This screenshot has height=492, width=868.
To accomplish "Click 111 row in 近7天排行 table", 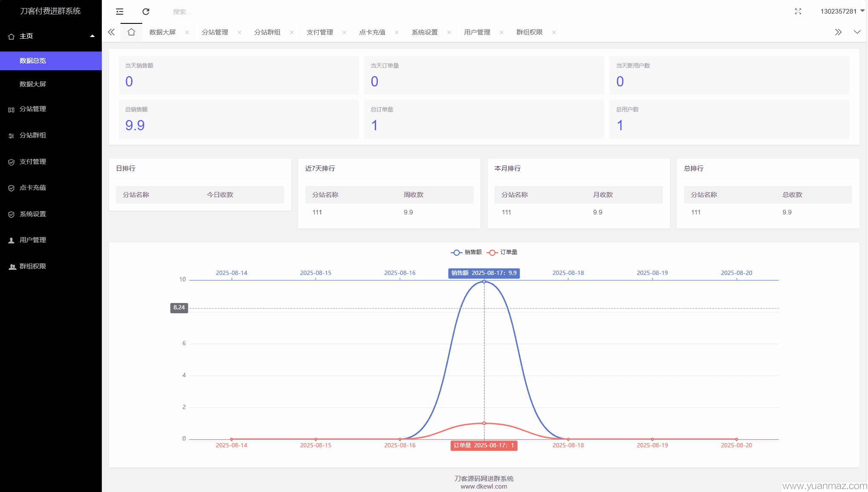I will click(x=389, y=212).
